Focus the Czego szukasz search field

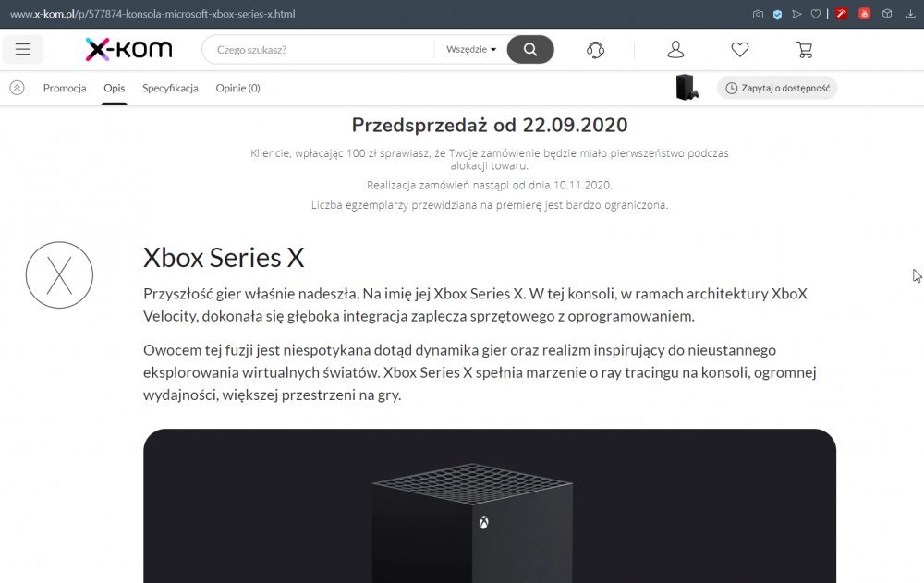coord(318,50)
